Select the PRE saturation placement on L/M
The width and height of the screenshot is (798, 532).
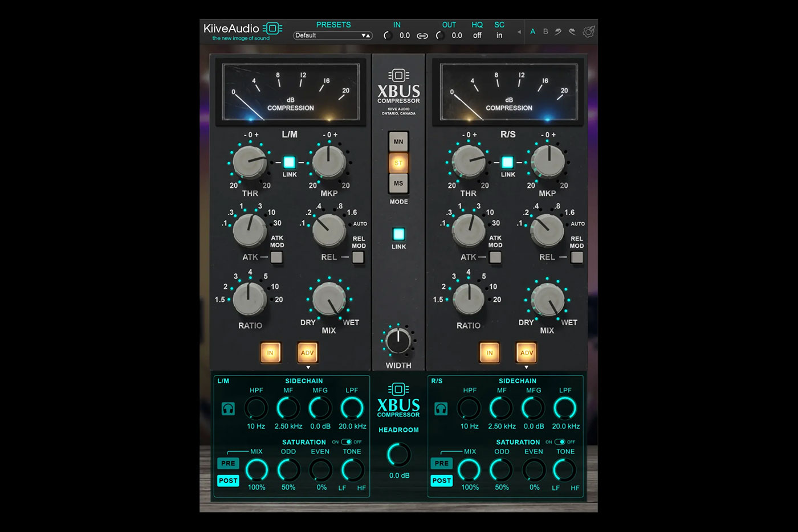click(x=227, y=463)
